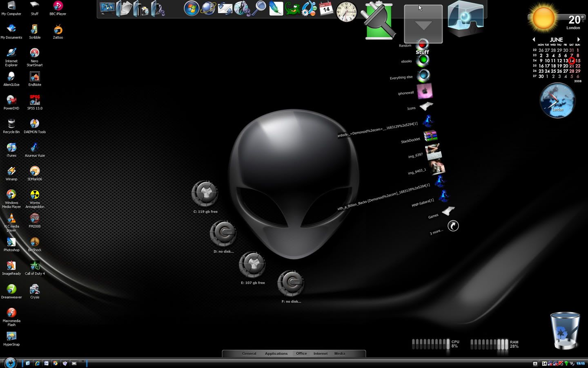This screenshot has height=368, width=588.
Task: Open Azureus Vuze shortcut
Action: point(35,150)
